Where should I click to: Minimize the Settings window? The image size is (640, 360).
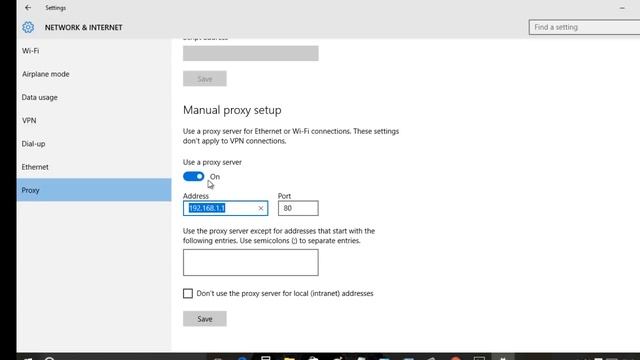[622, 8]
